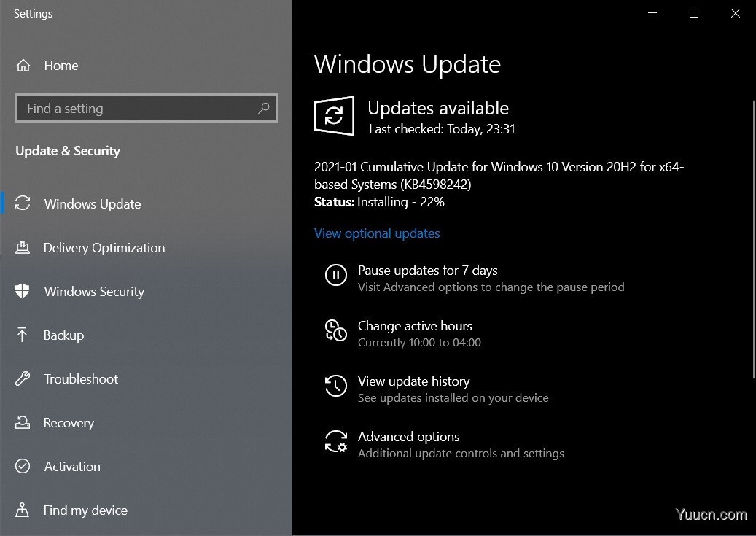The height and width of the screenshot is (536, 756).
Task: Click the Windows Security shield icon
Action: [22, 291]
